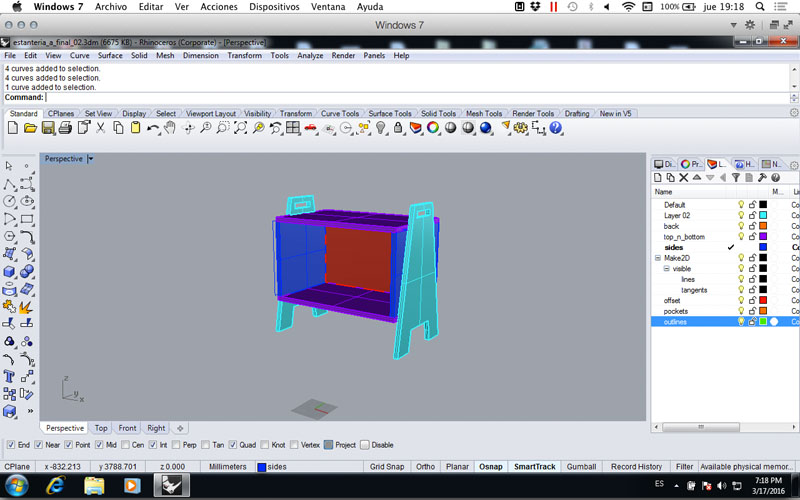
Task: Click the Print icon in the toolbar
Action: (65, 128)
